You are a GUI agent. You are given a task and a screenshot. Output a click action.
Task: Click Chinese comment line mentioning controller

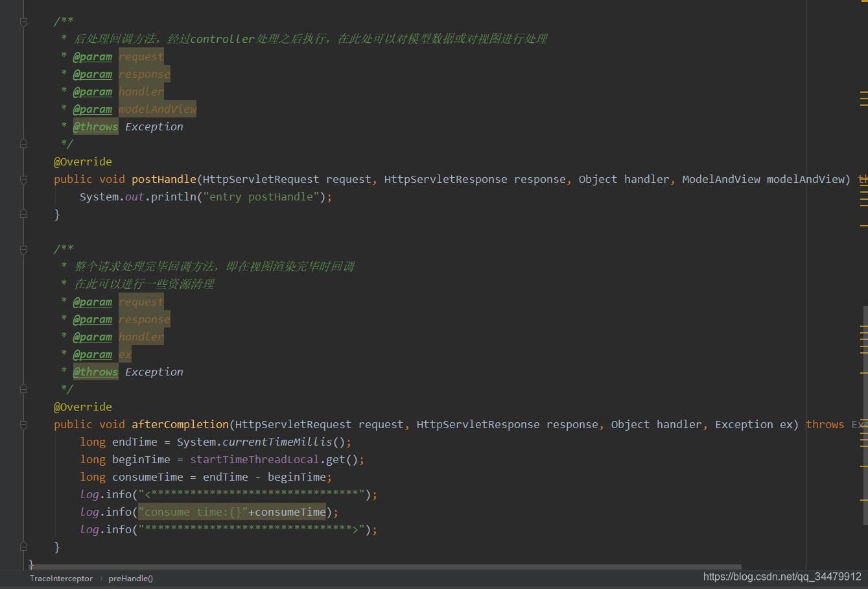point(311,39)
